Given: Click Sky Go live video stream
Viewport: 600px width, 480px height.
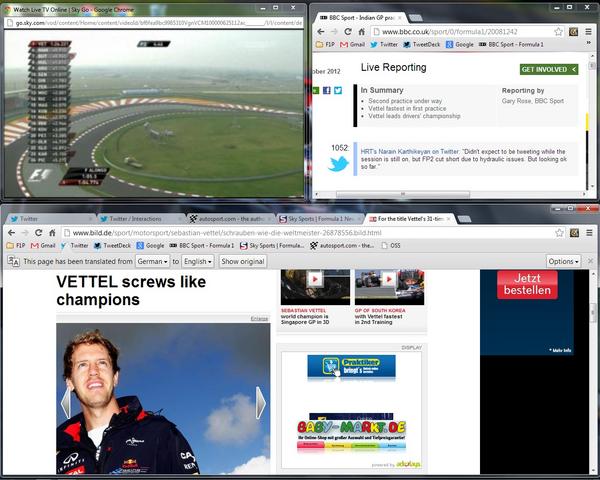Looking at the screenshot, I should (x=154, y=113).
